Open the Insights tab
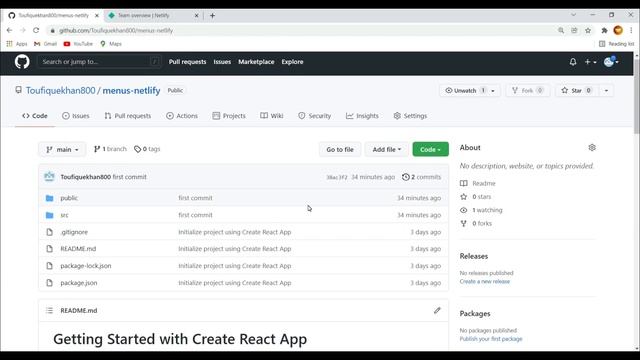This screenshot has height=360, width=640. [x=362, y=116]
